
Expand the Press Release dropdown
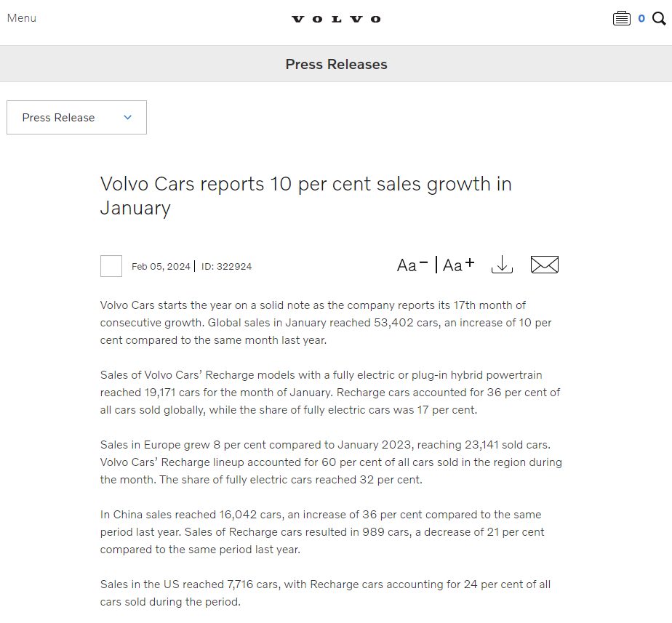[x=76, y=117]
